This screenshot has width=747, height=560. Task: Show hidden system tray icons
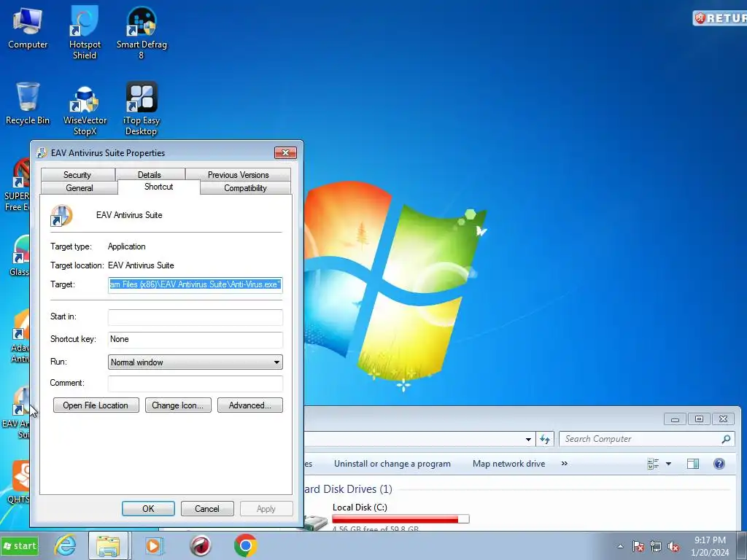(x=620, y=546)
